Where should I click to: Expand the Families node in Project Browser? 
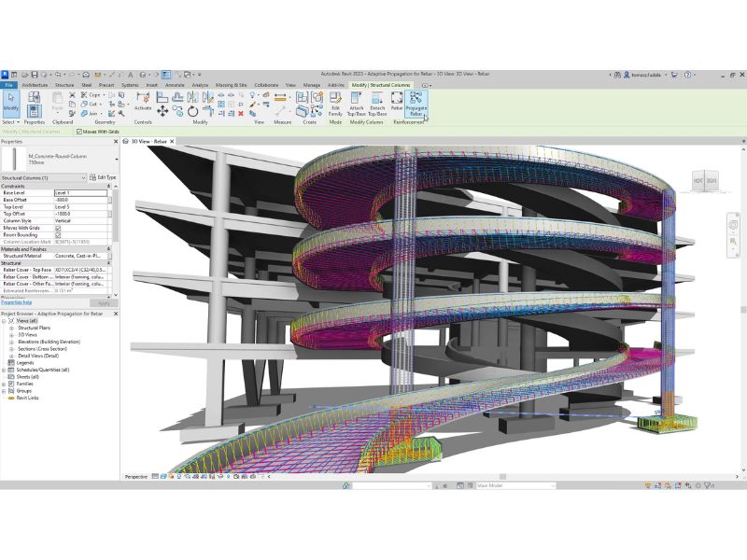(5, 384)
